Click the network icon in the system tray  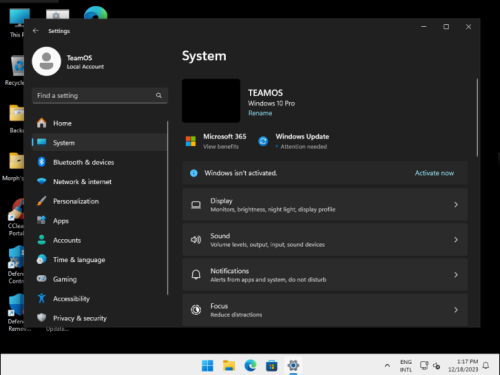(x=424, y=366)
